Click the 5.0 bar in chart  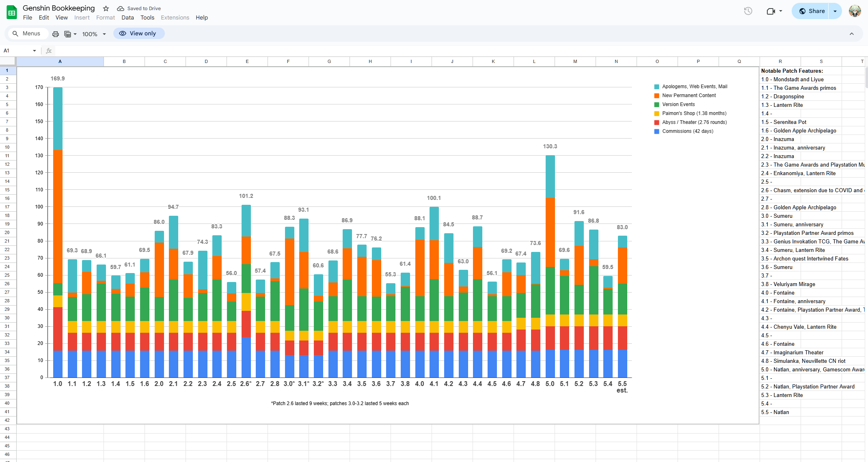pos(550,267)
